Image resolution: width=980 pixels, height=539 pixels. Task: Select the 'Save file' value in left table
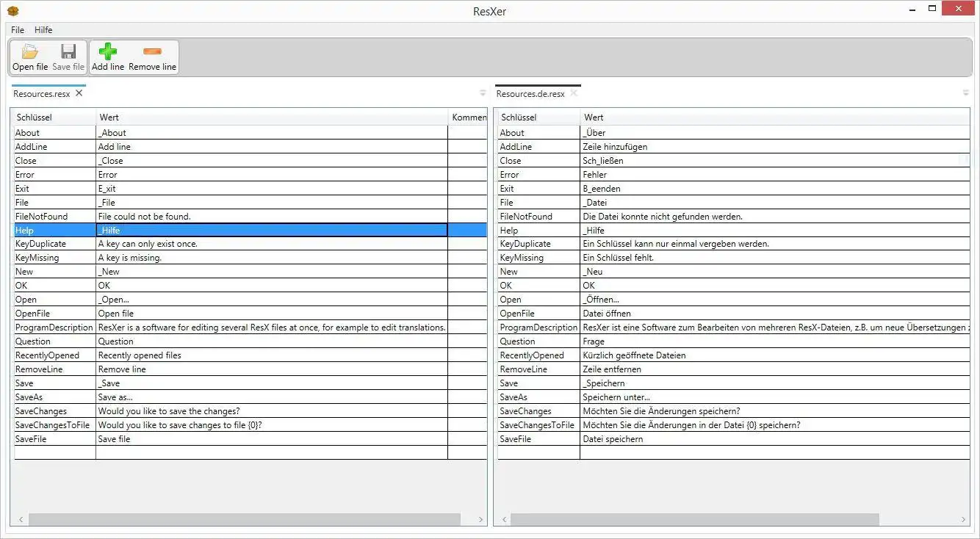click(272, 439)
